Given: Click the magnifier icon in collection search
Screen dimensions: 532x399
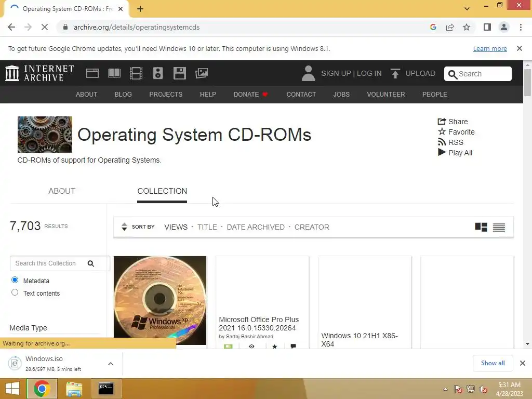Looking at the screenshot, I should pyautogui.click(x=90, y=263).
